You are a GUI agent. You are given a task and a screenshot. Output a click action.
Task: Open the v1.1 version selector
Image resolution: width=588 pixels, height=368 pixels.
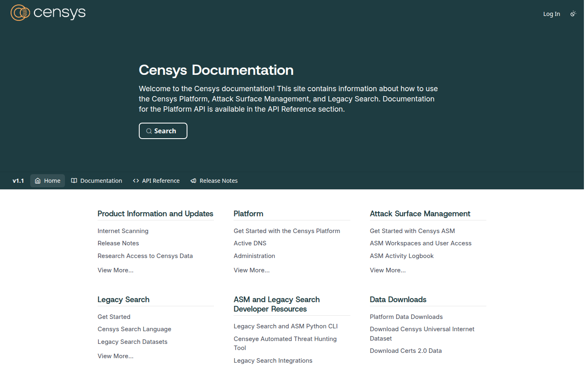(x=18, y=181)
